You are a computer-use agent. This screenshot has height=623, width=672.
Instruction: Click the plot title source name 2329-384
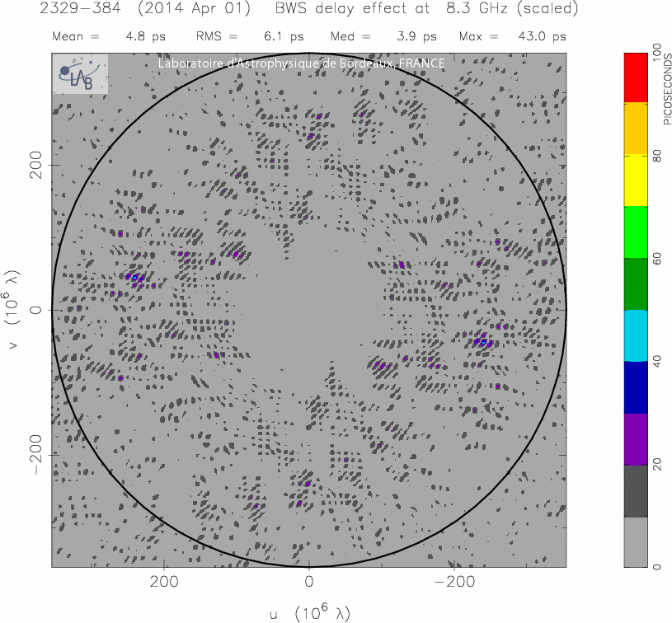81,8
